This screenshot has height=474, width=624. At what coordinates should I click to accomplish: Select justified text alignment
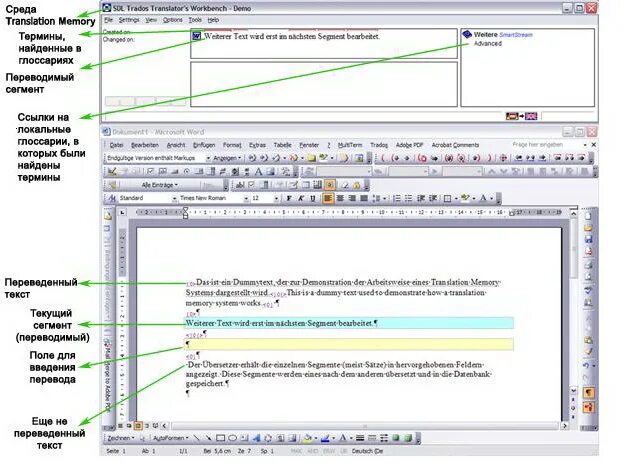364,198
